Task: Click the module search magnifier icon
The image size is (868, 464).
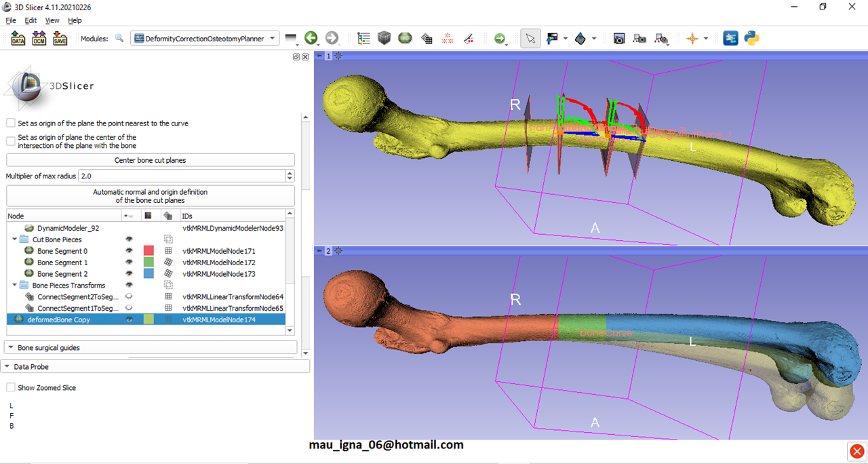Action: click(x=119, y=39)
